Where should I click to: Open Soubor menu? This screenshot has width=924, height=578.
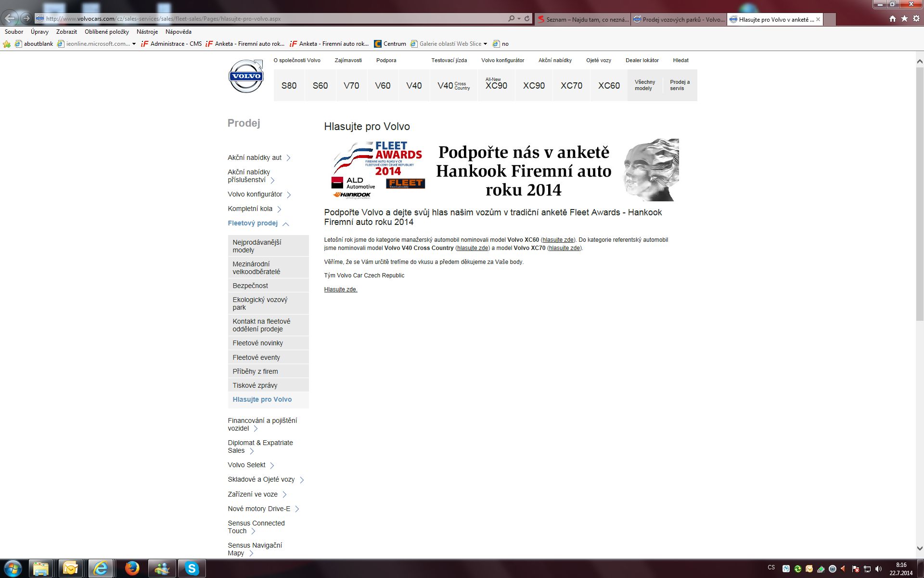[14, 32]
